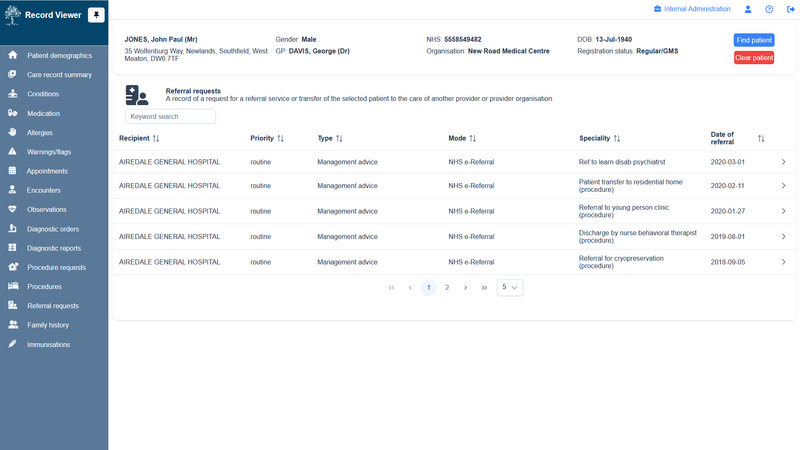800x450 pixels.
Task: Go to previous page arrow
Action: point(410,287)
